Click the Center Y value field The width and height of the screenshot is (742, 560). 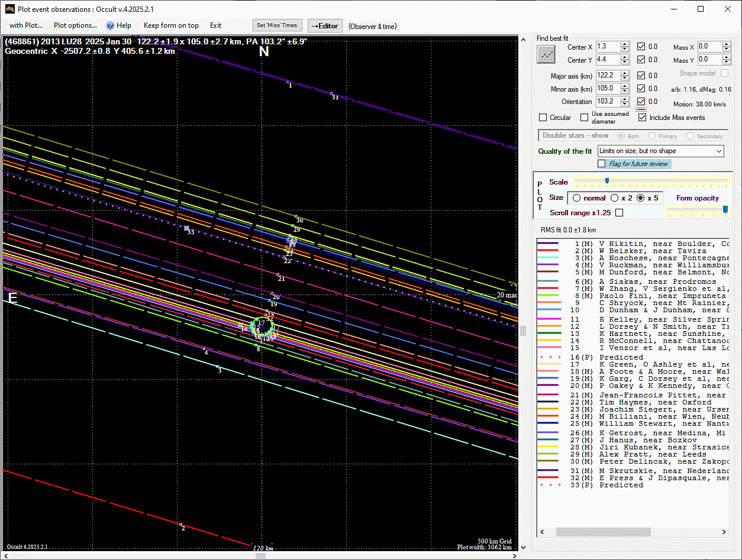tap(608, 60)
